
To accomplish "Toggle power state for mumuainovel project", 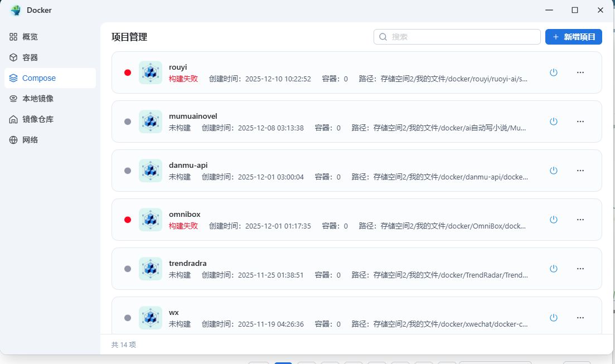I will click(x=554, y=121).
